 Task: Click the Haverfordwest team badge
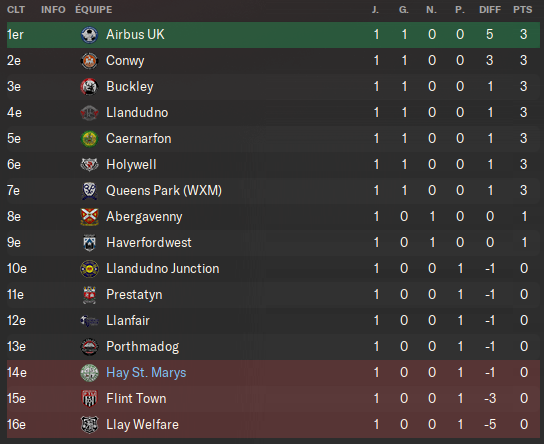(89, 243)
